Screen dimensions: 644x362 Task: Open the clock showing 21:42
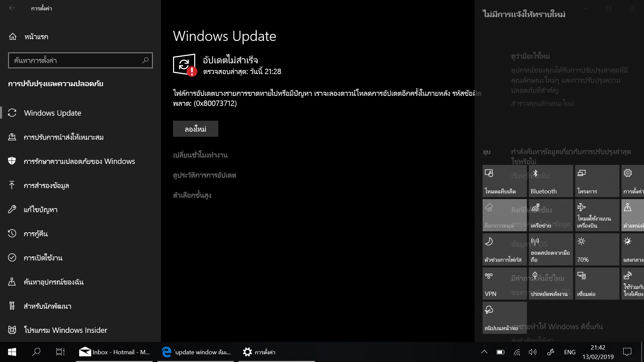(598, 352)
